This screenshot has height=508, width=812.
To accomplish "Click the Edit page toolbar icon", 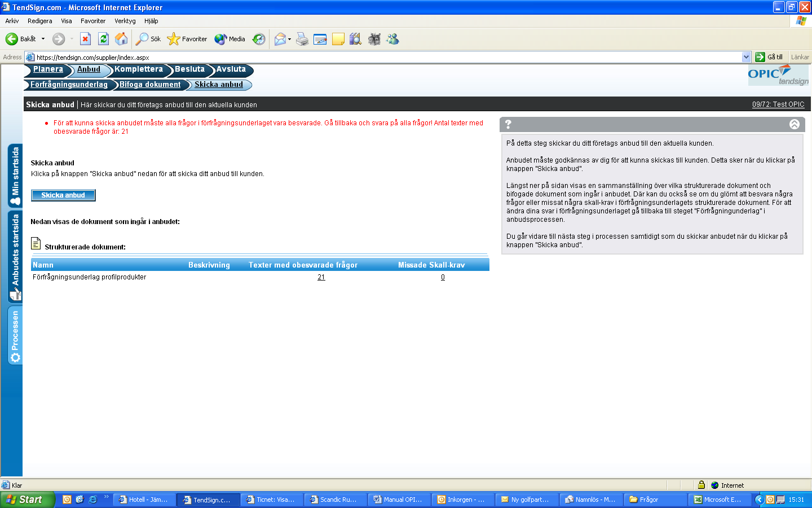I will click(x=320, y=39).
